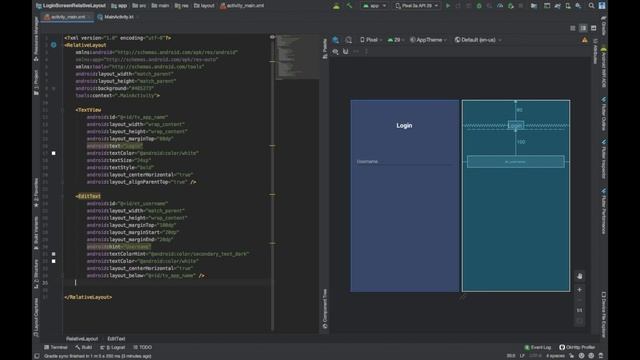Click the gutter swatch for EditText textColor
Image resolution: width=640 pixels, height=360 pixels.
(53, 261)
